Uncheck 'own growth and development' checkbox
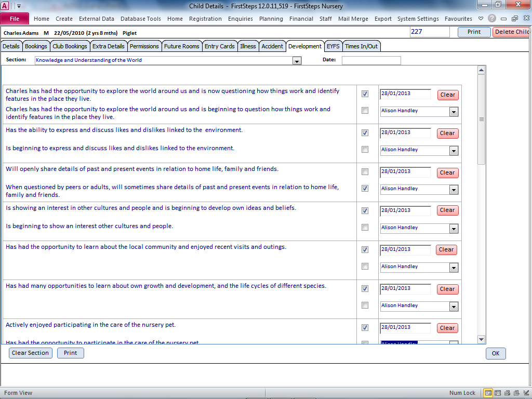Viewport: 532px width, 399px height. 365,289
